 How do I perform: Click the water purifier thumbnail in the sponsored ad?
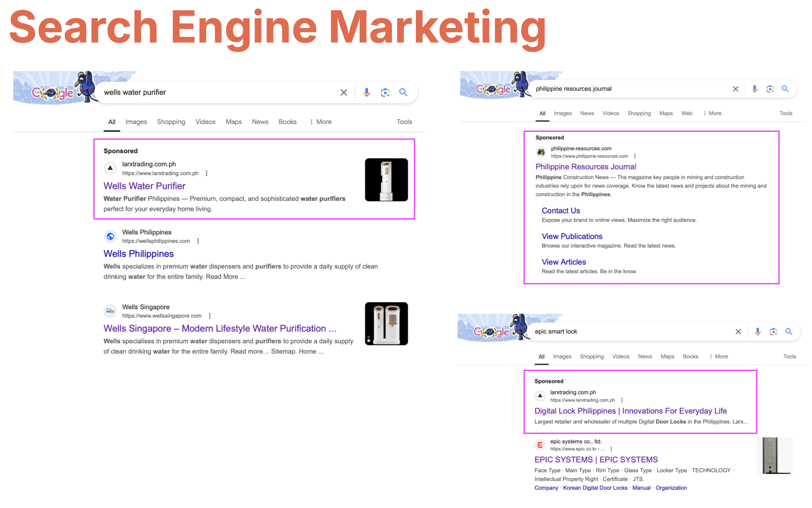click(386, 180)
